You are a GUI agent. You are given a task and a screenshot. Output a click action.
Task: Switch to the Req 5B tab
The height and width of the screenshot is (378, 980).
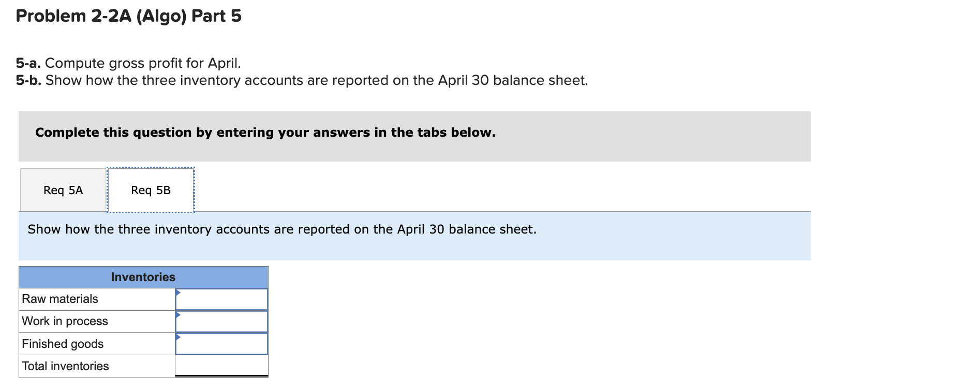tap(151, 190)
